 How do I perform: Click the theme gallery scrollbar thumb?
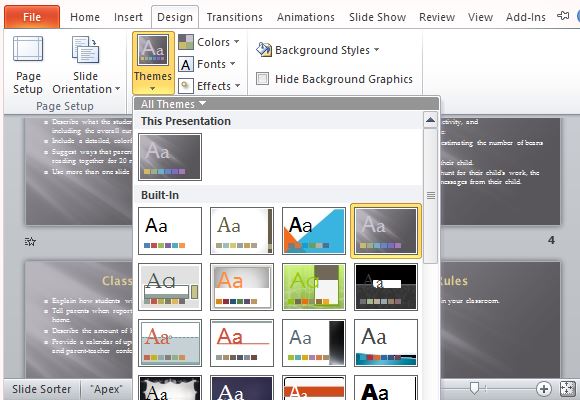click(431, 195)
